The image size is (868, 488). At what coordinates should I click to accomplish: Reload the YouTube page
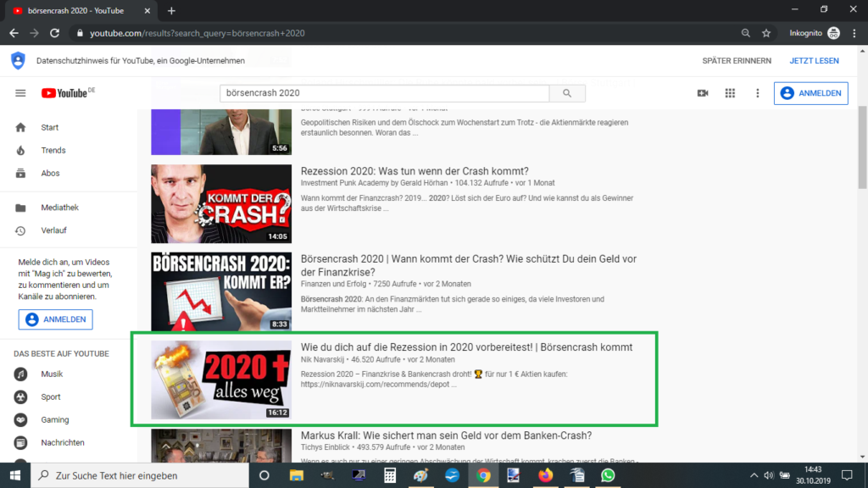click(x=54, y=33)
